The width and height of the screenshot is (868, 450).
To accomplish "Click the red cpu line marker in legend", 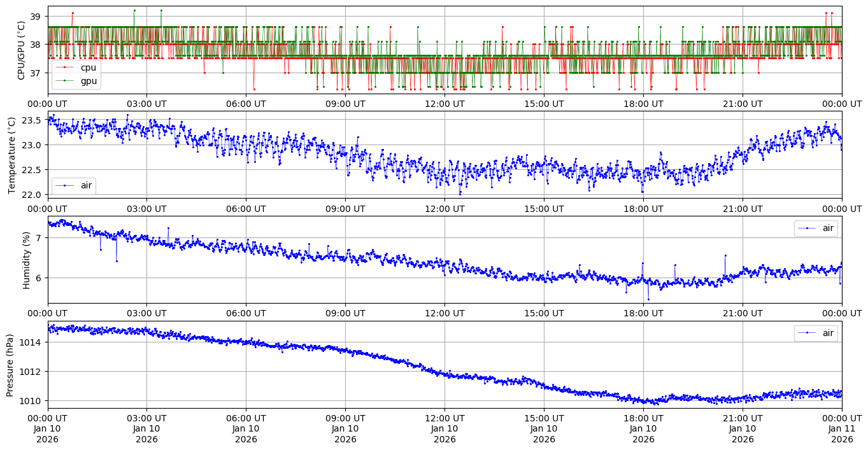I will point(64,67).
